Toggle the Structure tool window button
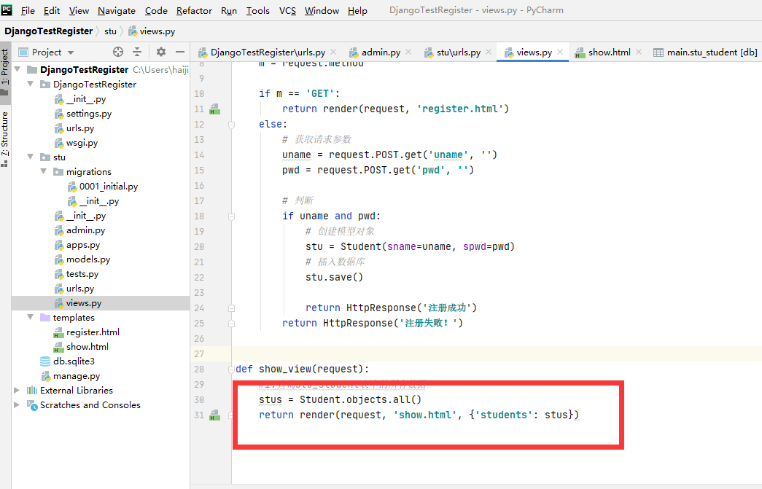The height and width of the screenshot is (489, 762). (x=5, y=139)
